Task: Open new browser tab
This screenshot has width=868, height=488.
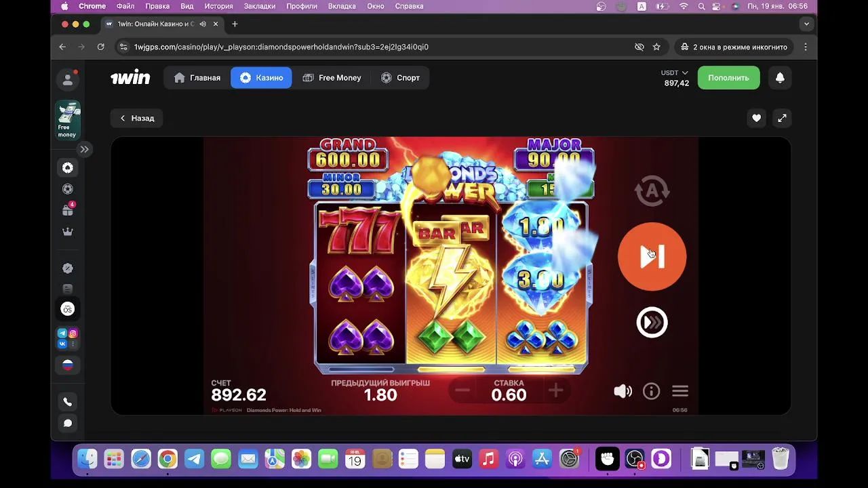Action: [x=235, y=24]
